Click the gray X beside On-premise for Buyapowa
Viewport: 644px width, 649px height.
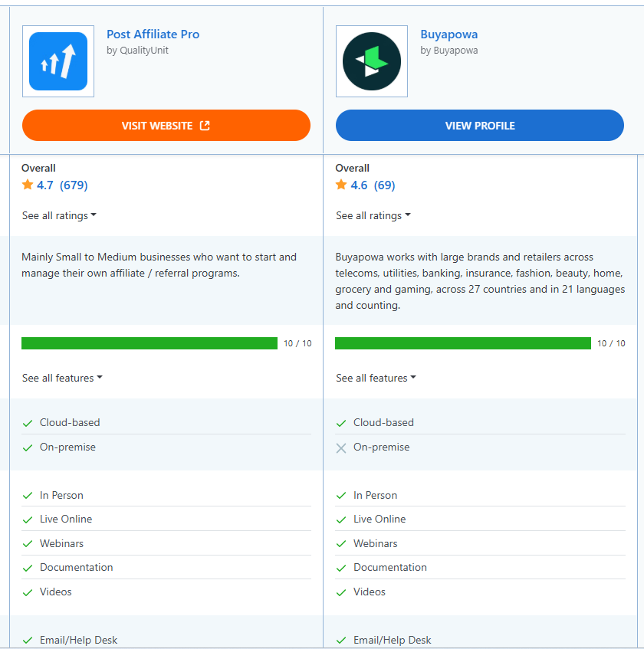(x=340, y=447)
